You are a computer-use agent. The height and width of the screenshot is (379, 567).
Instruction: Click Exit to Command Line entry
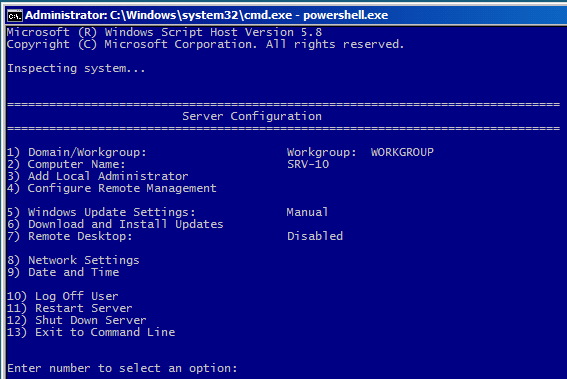click(91, 332)
